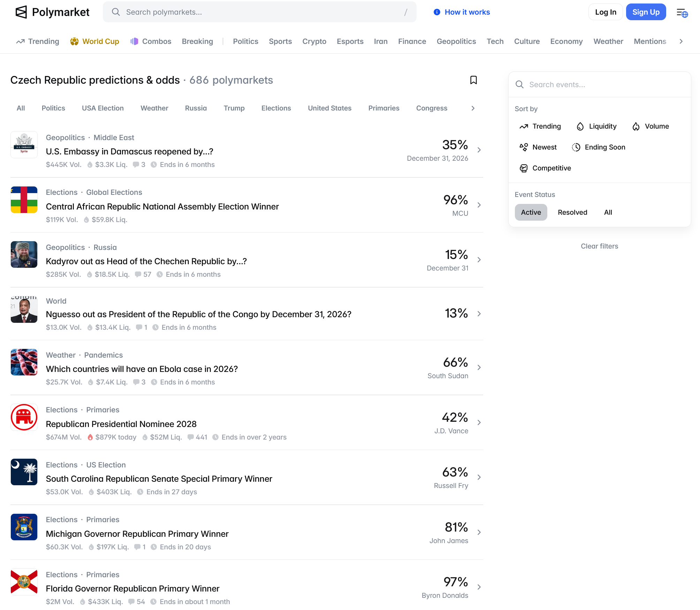This screenshot has height=610, width=700.
Task: Click the Trending arrow icon in navigation
Action: [20, 41]
